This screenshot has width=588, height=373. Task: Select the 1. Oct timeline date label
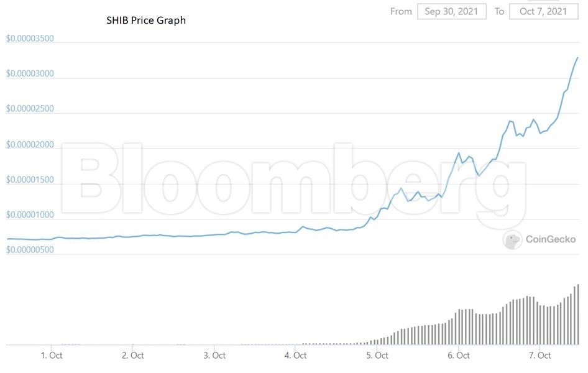coord(52,356)
